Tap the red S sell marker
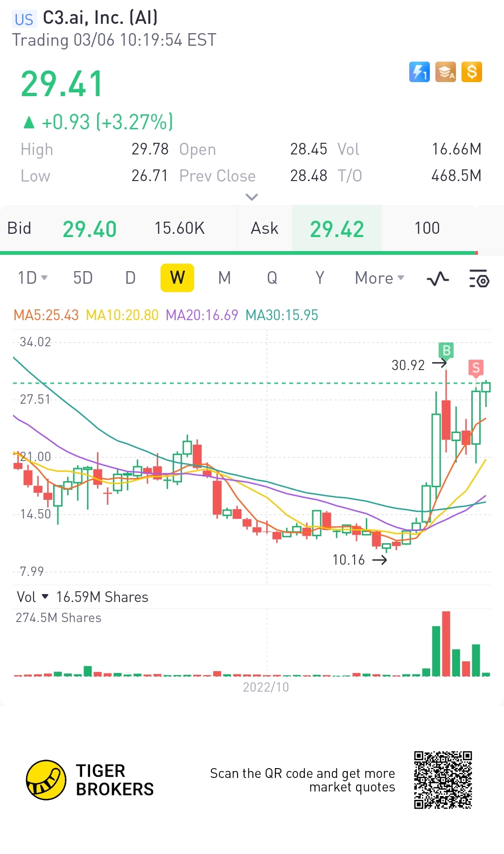This screenshot has width=504, height=854. click(476, 368)
